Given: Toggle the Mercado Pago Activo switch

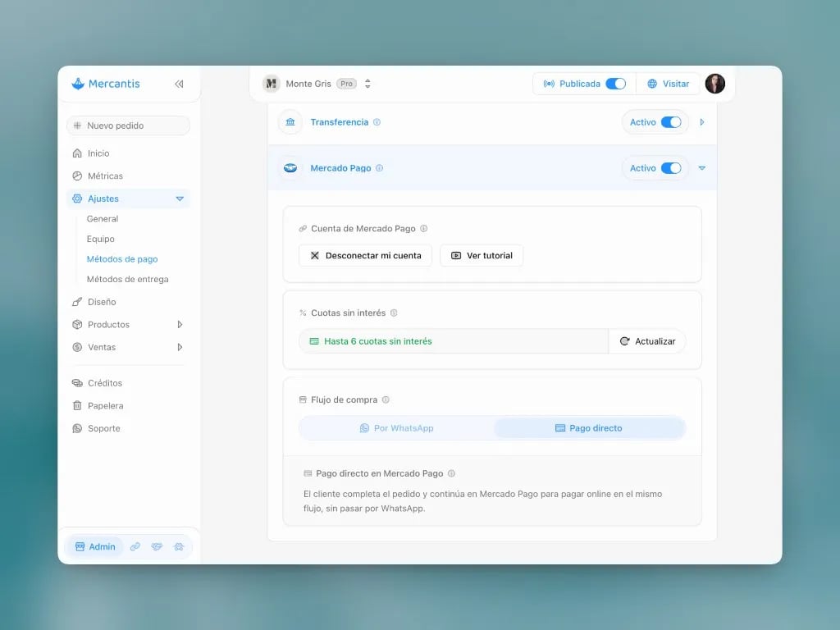Looking at the screenshot, I should [x=671, y=168].
